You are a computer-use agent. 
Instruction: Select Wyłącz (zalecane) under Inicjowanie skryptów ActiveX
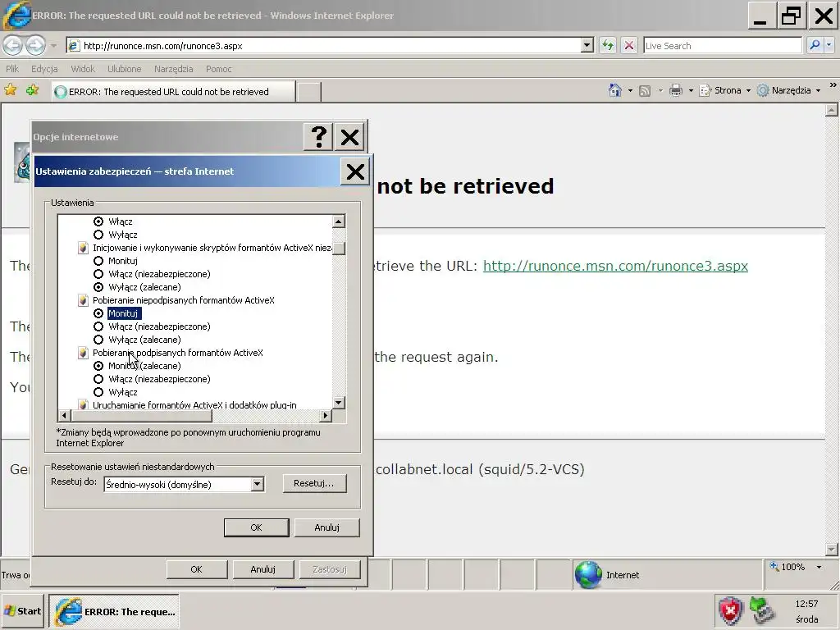[x=98, y=287]
